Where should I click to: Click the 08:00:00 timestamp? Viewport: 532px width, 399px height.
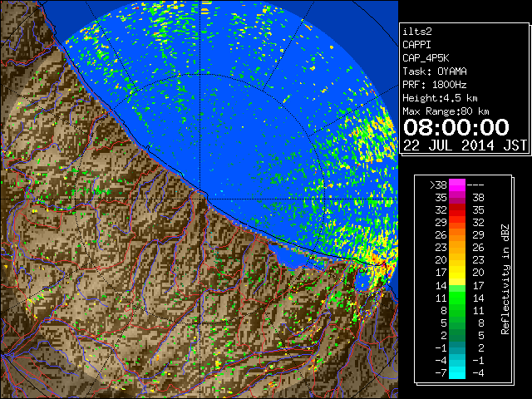tap(456, 127)
